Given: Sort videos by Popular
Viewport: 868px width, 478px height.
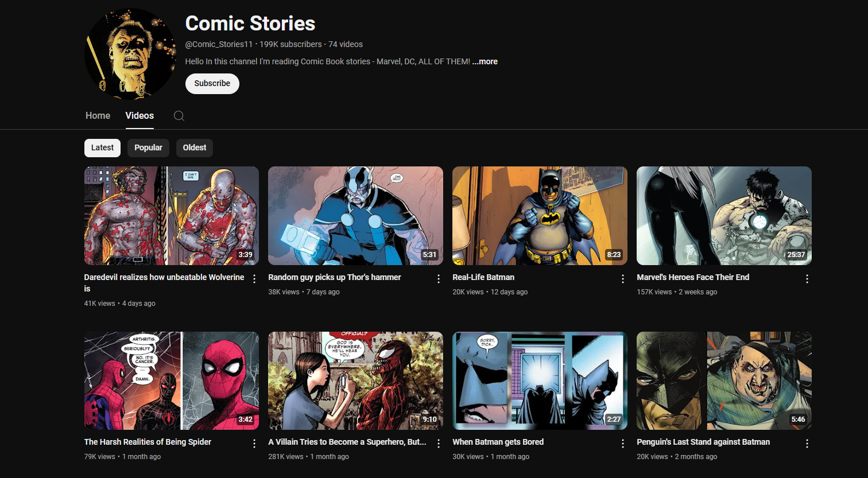Looking at the screenshot, I should pos(148,148).
